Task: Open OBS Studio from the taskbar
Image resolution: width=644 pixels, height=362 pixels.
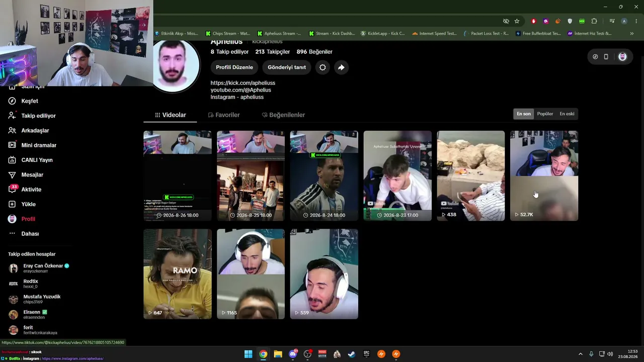Action: 307,354
